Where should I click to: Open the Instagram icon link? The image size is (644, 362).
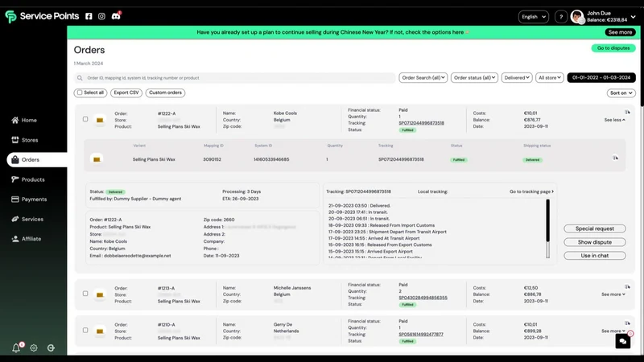click(101, 16)
